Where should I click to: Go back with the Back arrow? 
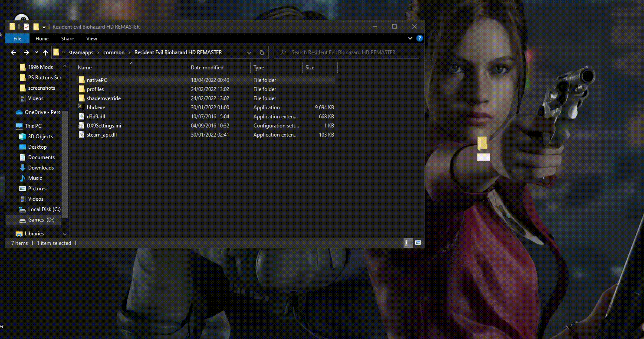coord(13,52)
